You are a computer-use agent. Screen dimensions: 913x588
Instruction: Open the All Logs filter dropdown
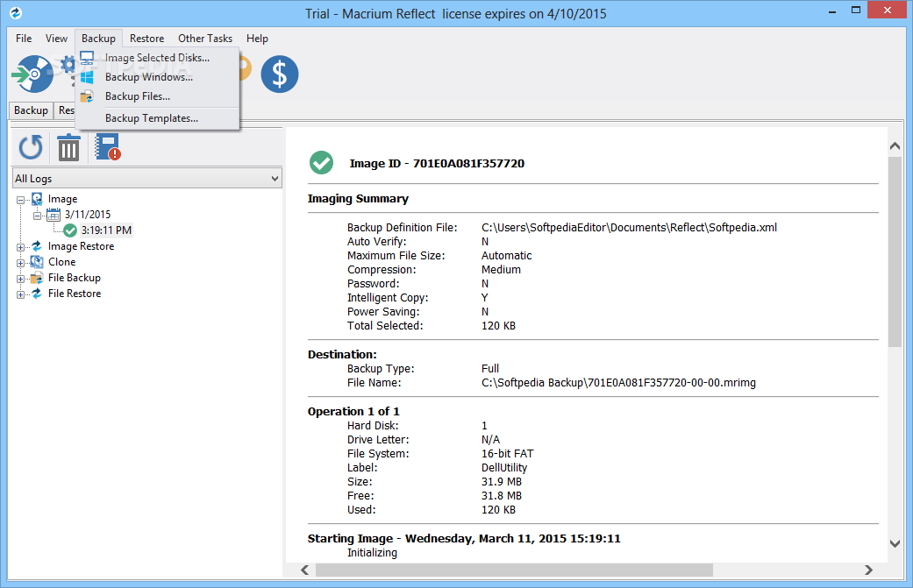[x=146, y=179]
